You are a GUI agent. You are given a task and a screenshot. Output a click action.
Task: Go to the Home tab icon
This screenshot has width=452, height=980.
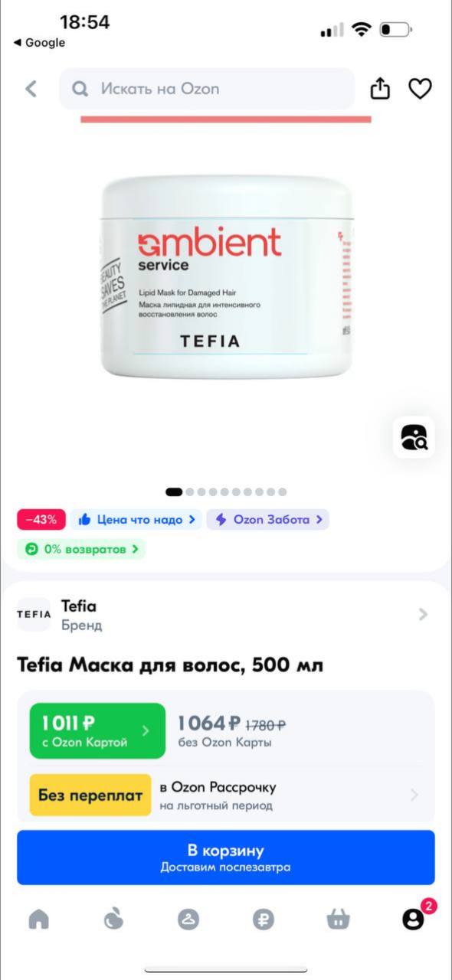pos(38,920)
